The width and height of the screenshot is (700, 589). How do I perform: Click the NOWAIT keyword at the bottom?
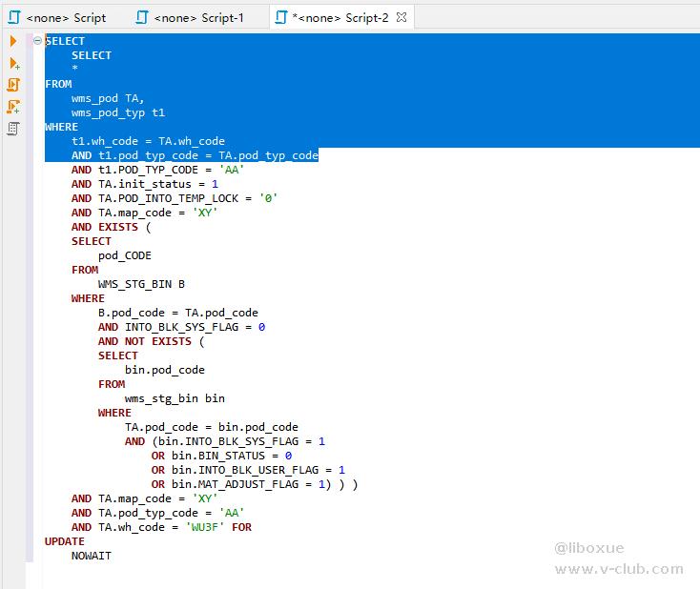(x=91, y=556)
